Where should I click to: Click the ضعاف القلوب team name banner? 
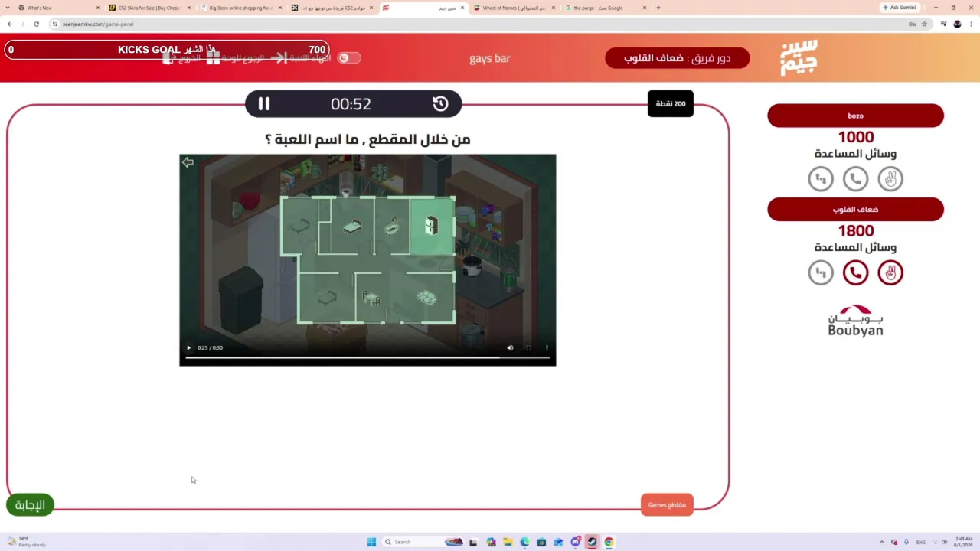click(855, 210)
